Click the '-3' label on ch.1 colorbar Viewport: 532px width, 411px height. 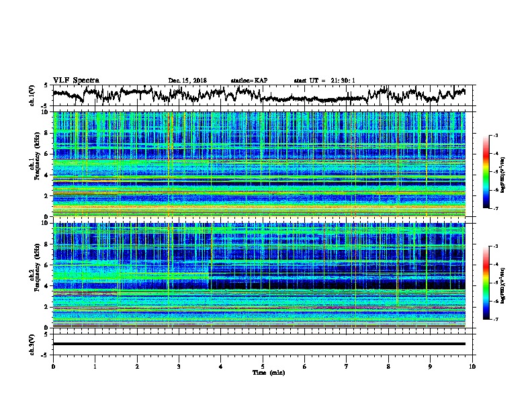click(495, 135)
